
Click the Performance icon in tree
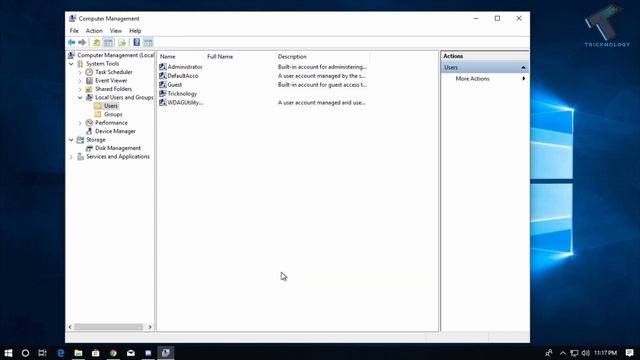click(89, 122)
